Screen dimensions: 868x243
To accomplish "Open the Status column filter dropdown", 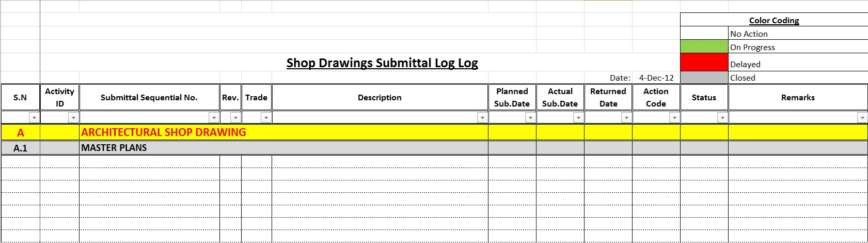I will 722,118.
